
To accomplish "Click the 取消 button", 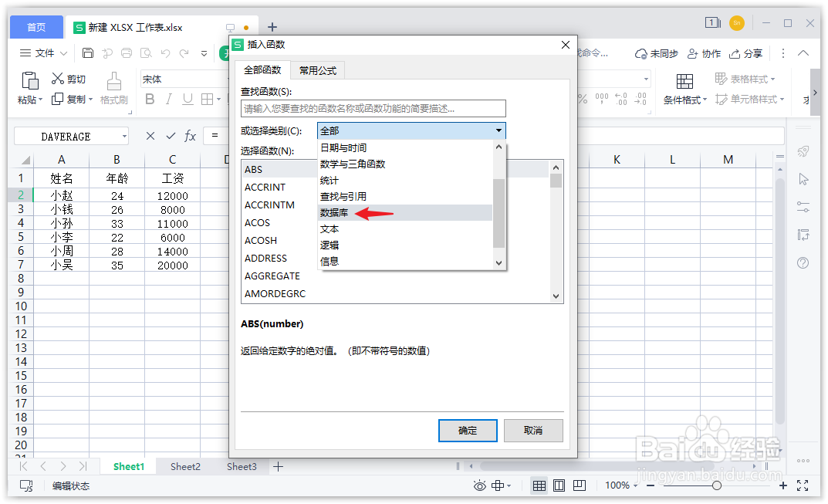I will (533, 431).
